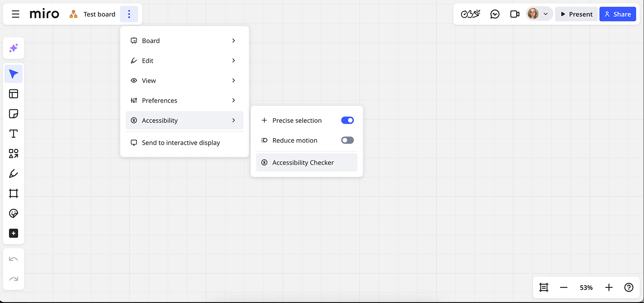Expand the View submenu
This screenshot has width=644, height=303.
(x=184, y=80)
